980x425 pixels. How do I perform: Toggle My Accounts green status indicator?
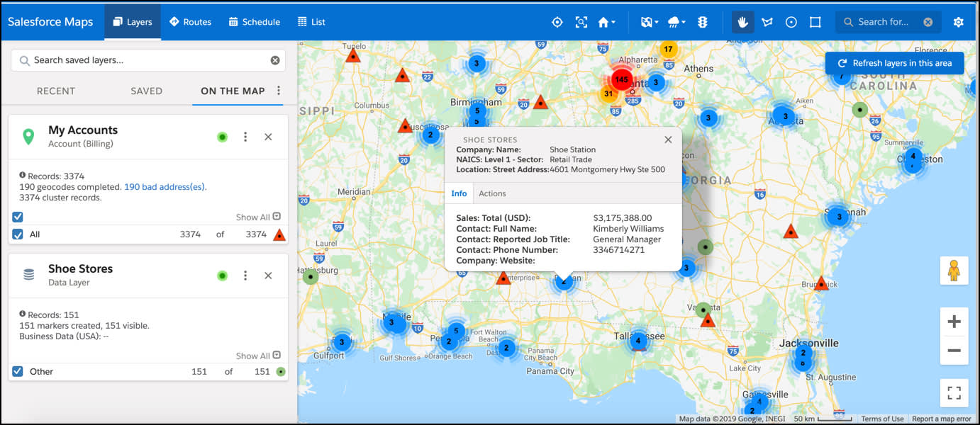coord(222,137)
